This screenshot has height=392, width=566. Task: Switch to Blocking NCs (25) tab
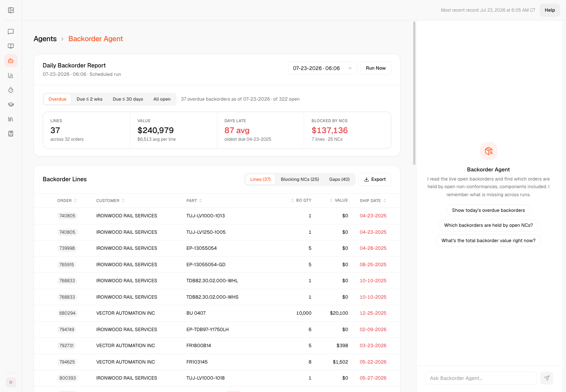[x=300, y=179]
